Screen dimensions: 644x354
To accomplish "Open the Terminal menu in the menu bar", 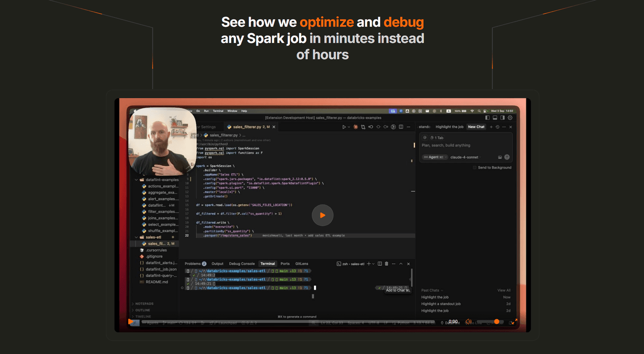I will coord(218,111).
